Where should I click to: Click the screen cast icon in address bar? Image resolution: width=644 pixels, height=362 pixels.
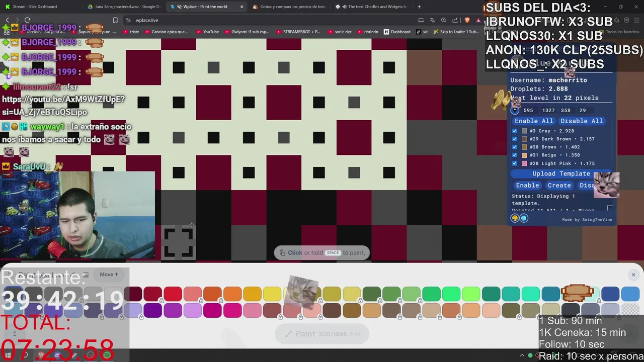click(x=421, y=20)
